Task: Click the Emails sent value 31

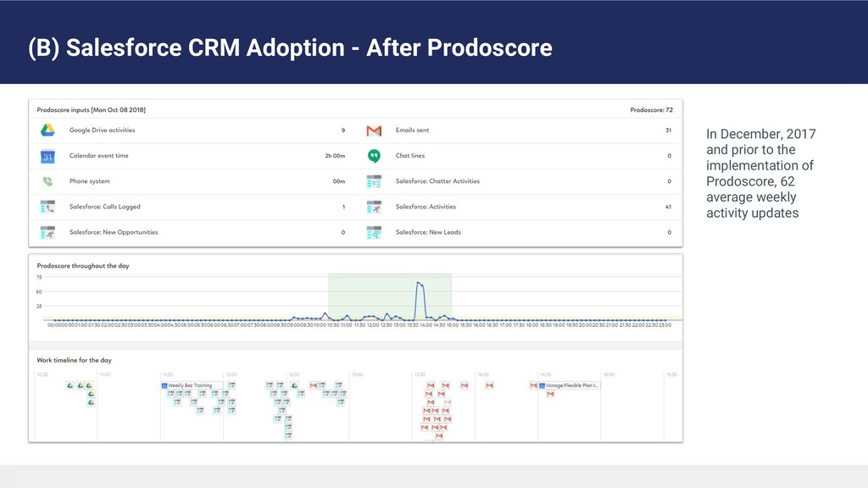Action: [668, 130]
